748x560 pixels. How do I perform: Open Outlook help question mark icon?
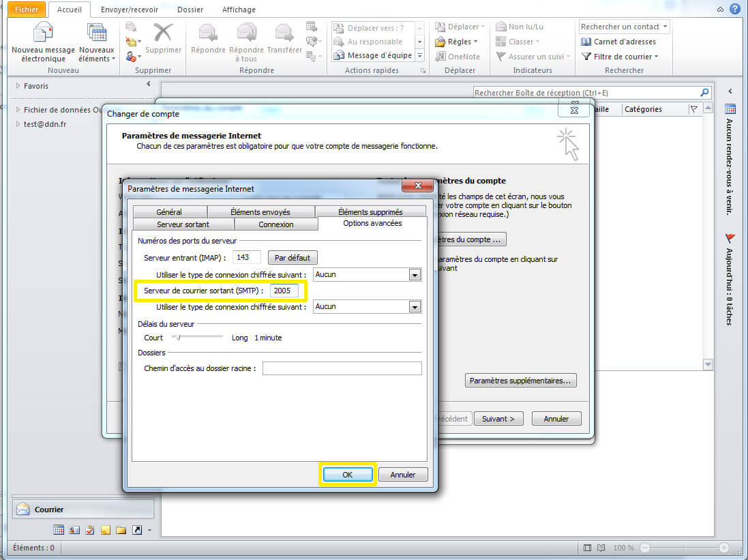pos(735,9)
